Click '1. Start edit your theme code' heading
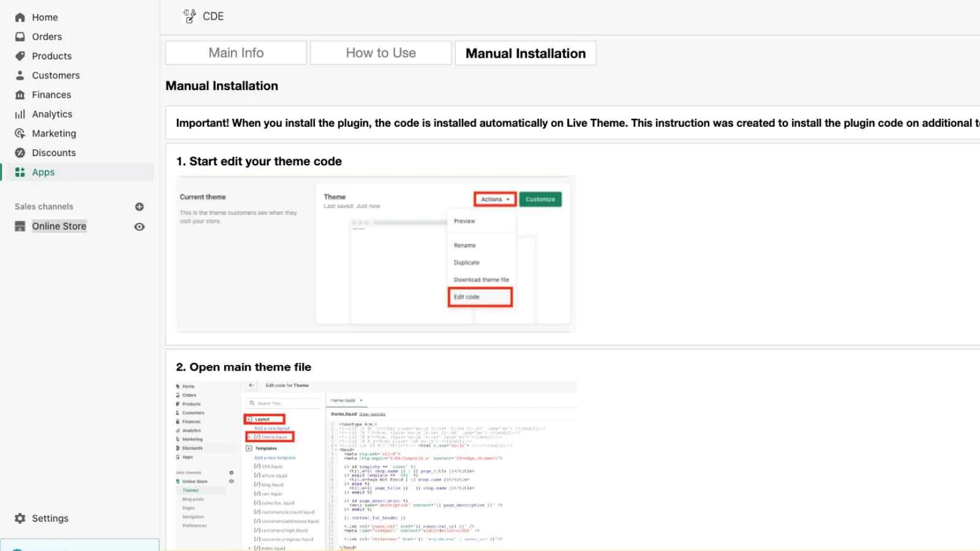The height and width of the screenshot is (551, 980). point(259,162)
